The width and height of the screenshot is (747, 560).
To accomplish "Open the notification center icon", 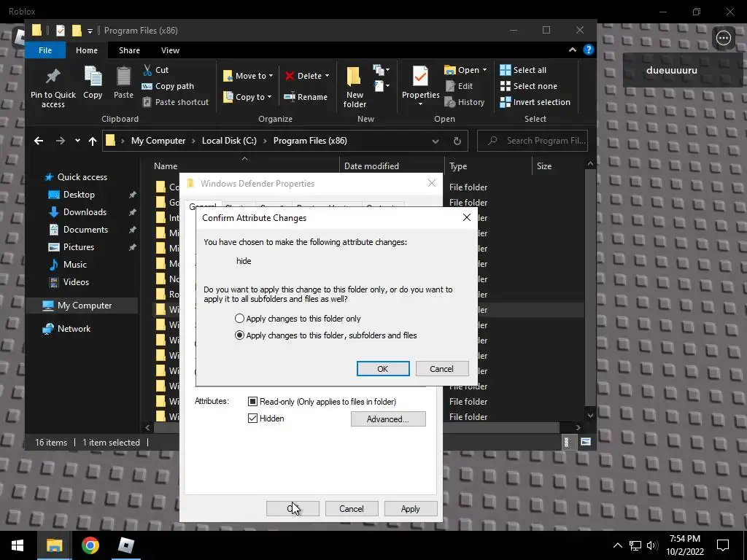I will (723, 545).
